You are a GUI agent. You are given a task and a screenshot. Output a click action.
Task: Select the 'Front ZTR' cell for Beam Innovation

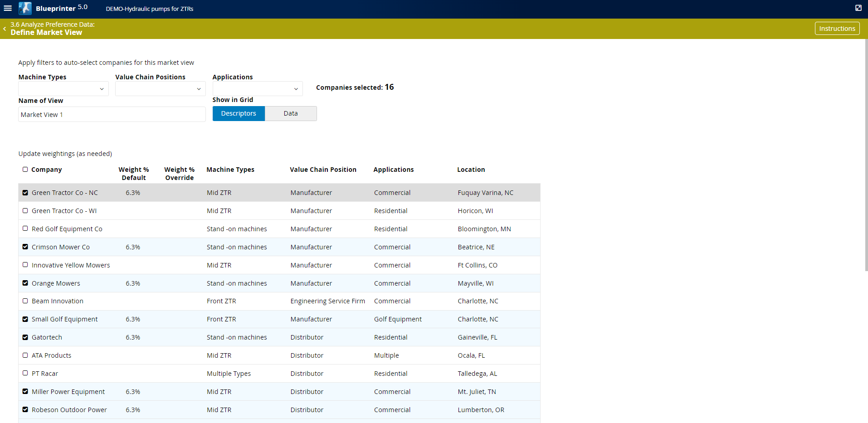click(x=221, y=301)
